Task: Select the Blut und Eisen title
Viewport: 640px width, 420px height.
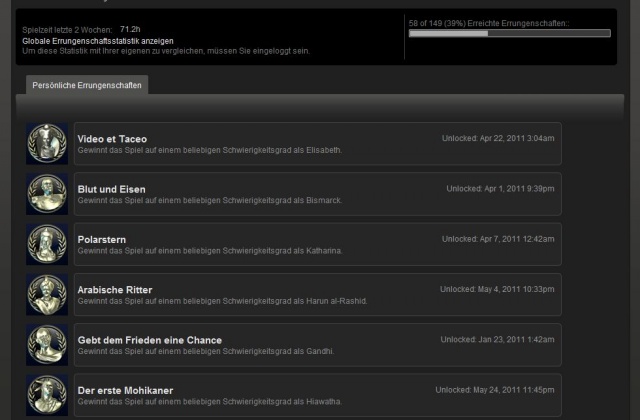Action: (111, 189)
